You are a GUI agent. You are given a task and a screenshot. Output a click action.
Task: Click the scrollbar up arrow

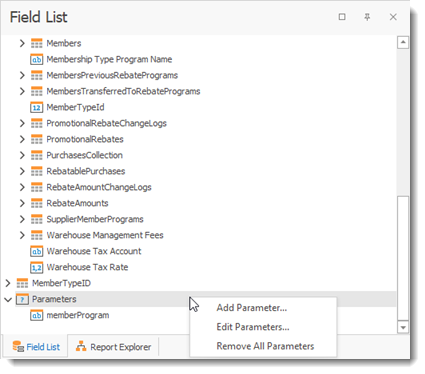(x=403, y=42)
